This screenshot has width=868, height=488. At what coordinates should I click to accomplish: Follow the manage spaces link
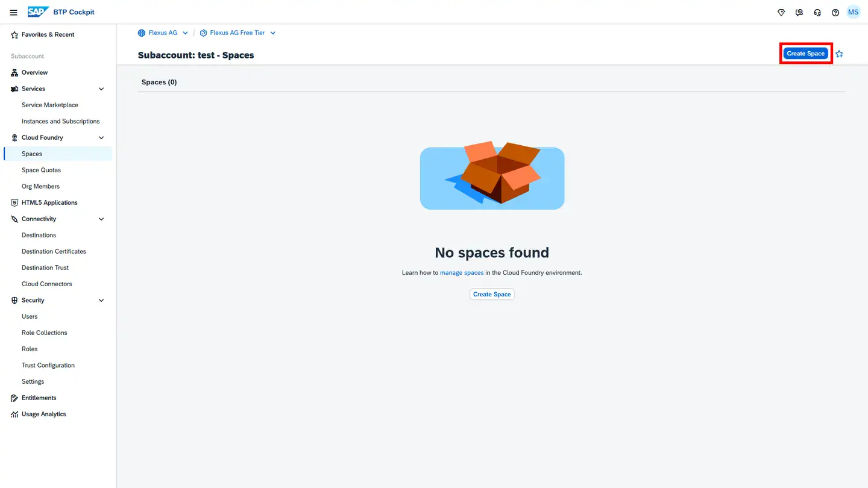462,273
